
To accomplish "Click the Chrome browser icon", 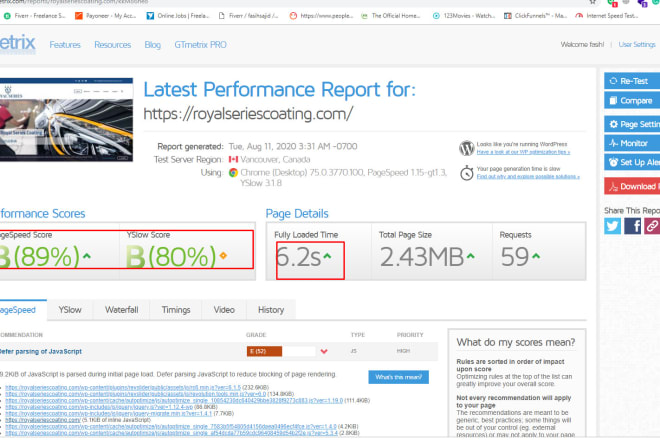I will 233,173.
